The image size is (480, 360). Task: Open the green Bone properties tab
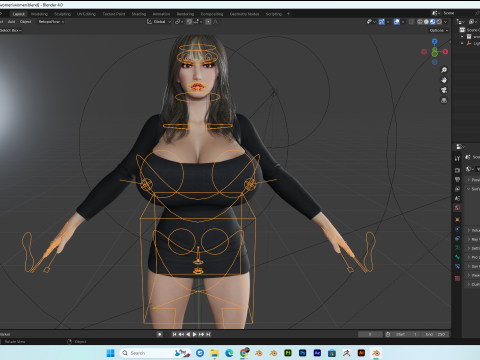[x=457, y=257]
